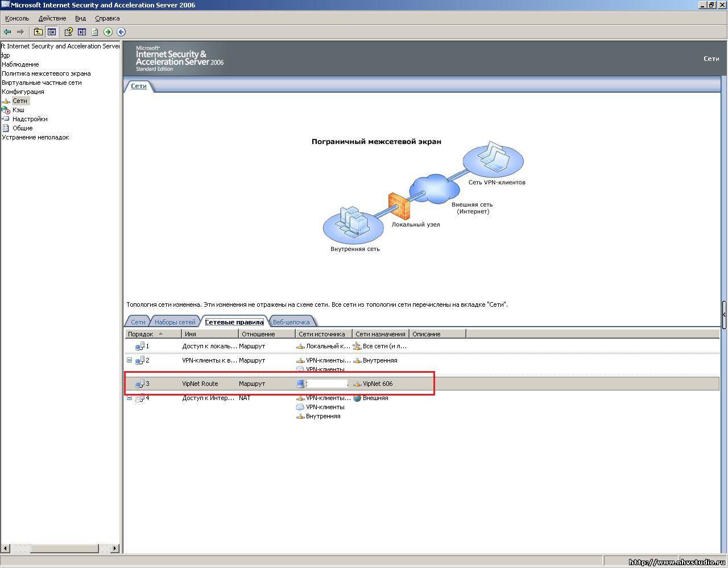Click the Forward arrow toolbar icon
Screen dimensions: 728x568
pyautogui.click(x=20, y=32)
